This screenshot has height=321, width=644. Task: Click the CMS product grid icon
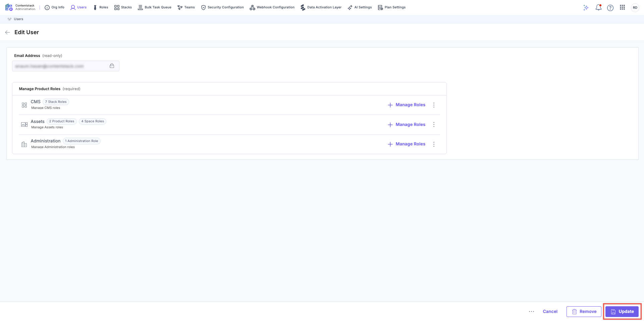24,105
